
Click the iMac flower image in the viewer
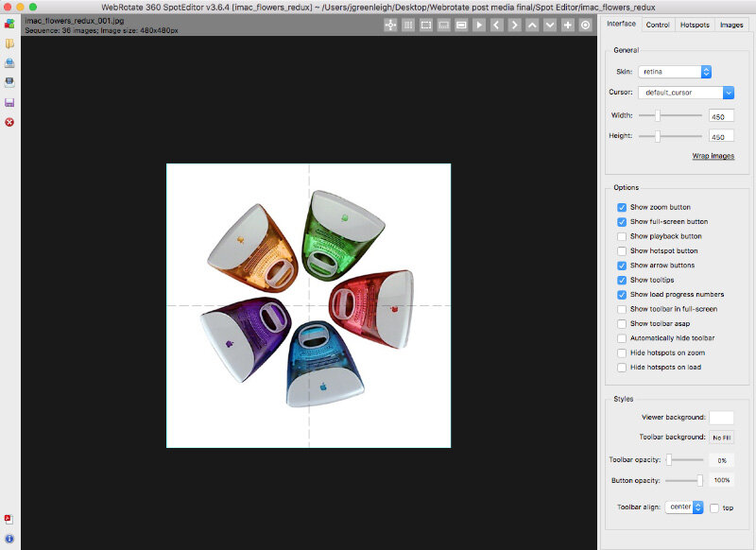click(x=309, y=305)
